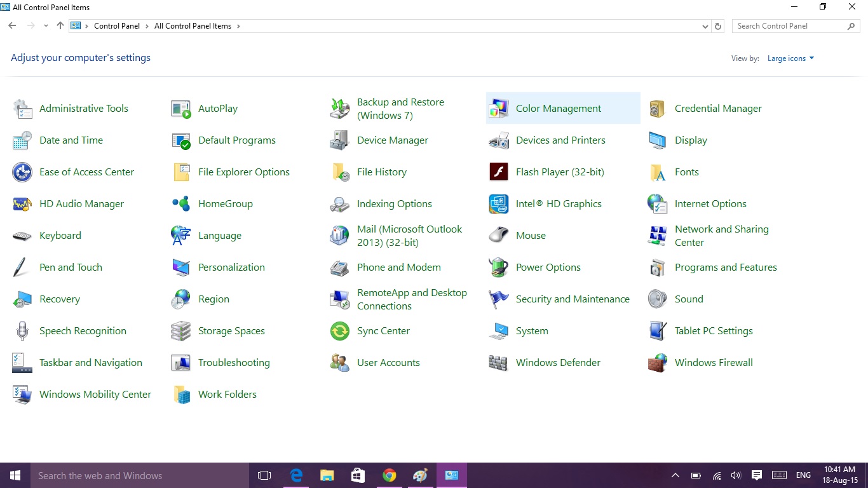The height and width of the screenshot is (488, 868).
Task: Click the Flash Player (32-bit) icon
Action: pyautogui.click(x=499, y=172)
